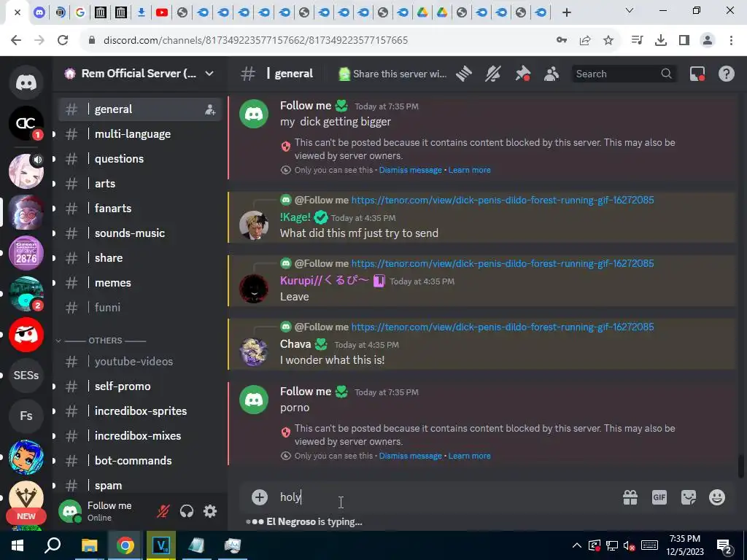Open the inbox icon in header

point(697,74)
